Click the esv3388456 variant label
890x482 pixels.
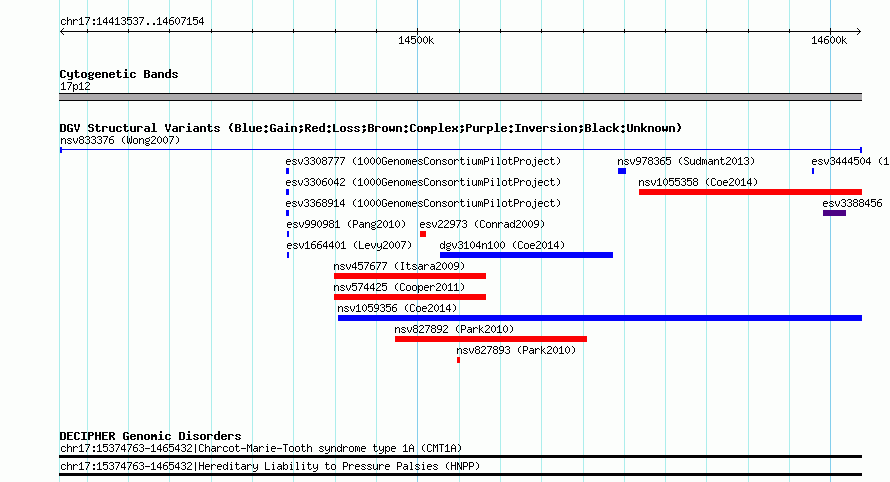tap(853, 203)
